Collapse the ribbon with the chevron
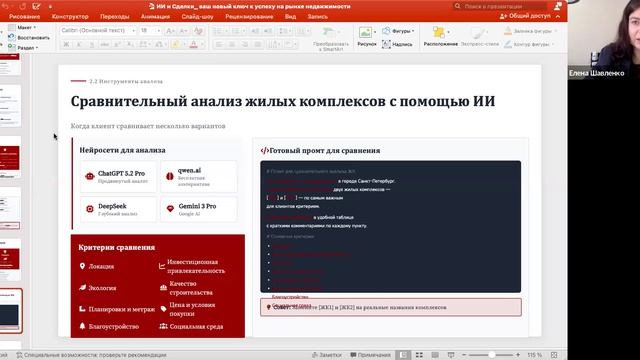The height and width of the screenshot is (360, 640). click(558, 16)
